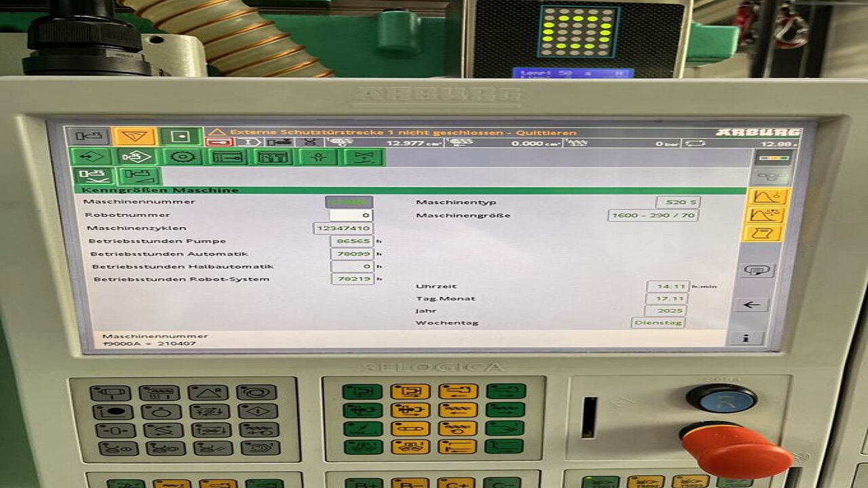Click the Uhrzeit field showing 14:11

point(667,287)
